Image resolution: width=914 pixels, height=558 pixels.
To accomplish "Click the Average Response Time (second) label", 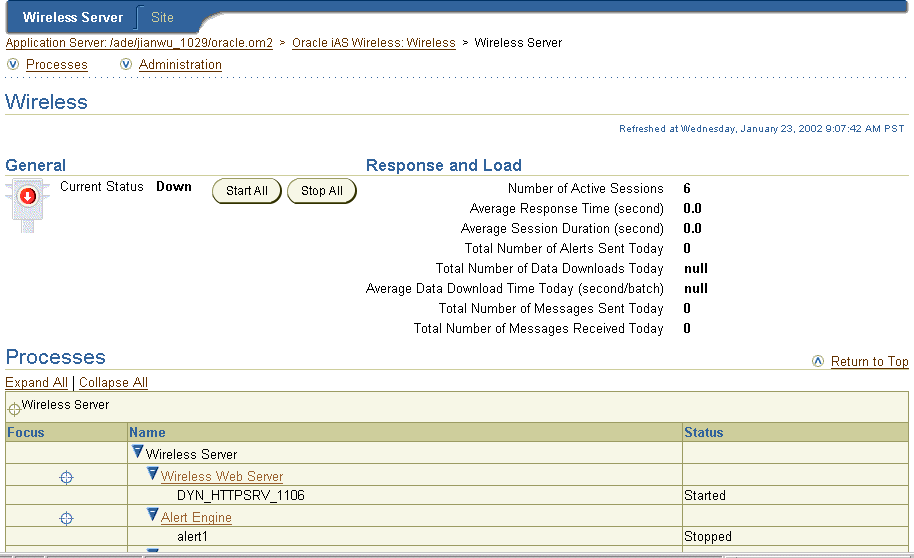I will point(567,209).
